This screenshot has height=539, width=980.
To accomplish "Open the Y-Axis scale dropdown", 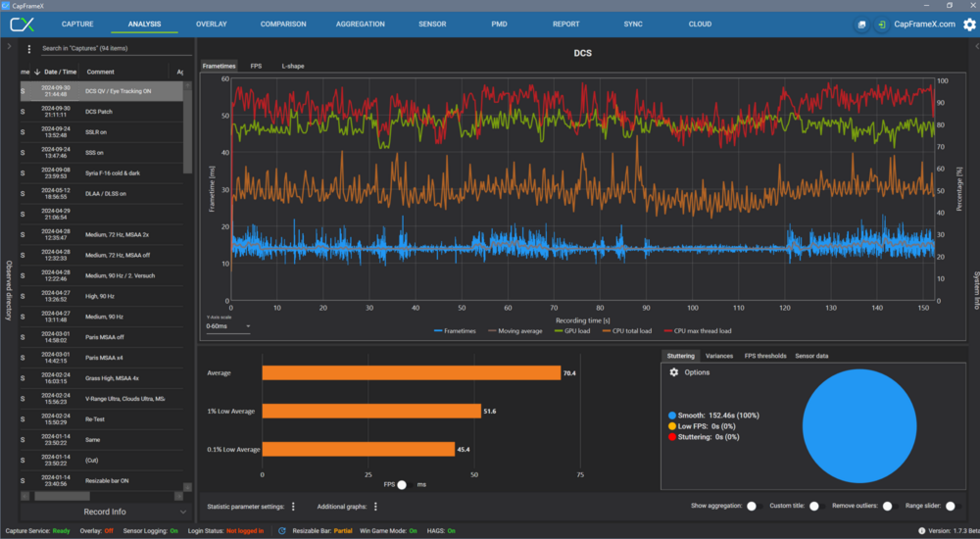I will pos(227,326).
